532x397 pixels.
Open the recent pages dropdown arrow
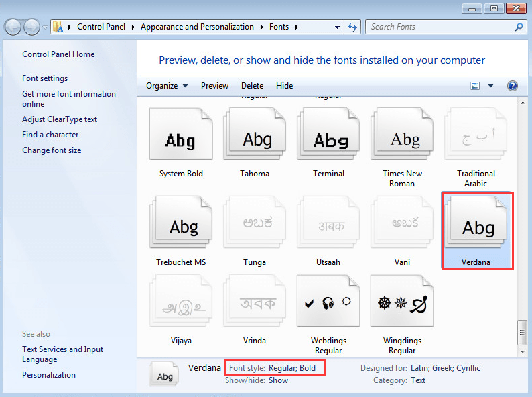pyautogui.click(x=45, y=27)
